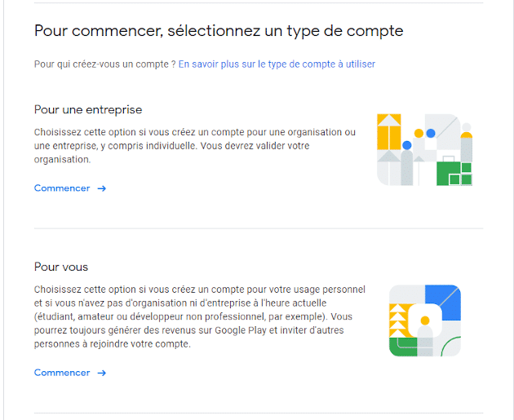Start with Commencer under Pour vous
Image resolution: width=514 pixels, height=420 pixels.
point(62,373)
